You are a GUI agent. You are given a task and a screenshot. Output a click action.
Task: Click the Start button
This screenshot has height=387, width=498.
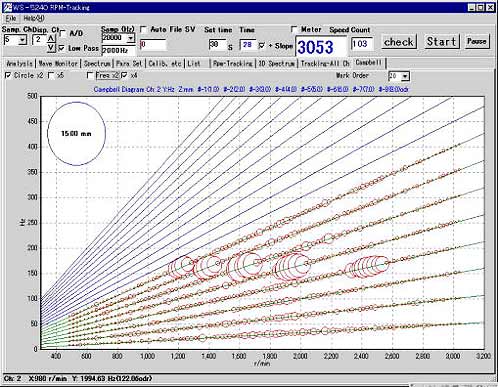[x=442, y=42]
